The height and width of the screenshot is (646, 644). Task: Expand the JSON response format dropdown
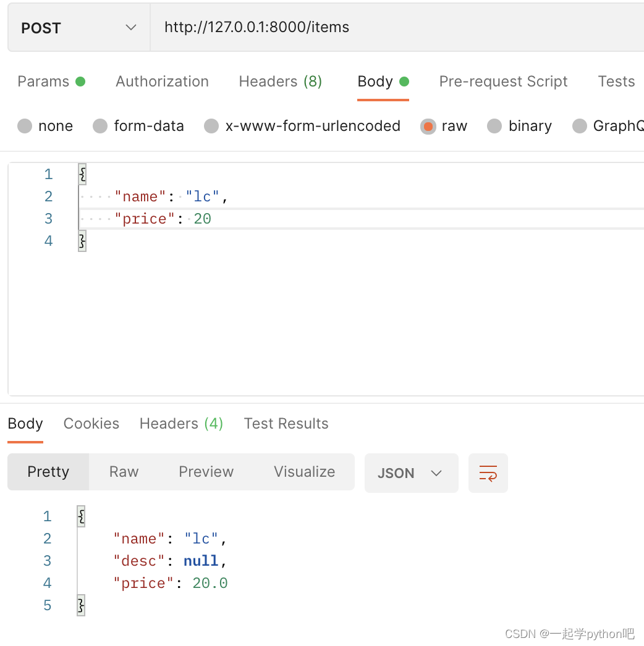pyautogui.click(x=411, y=473)
